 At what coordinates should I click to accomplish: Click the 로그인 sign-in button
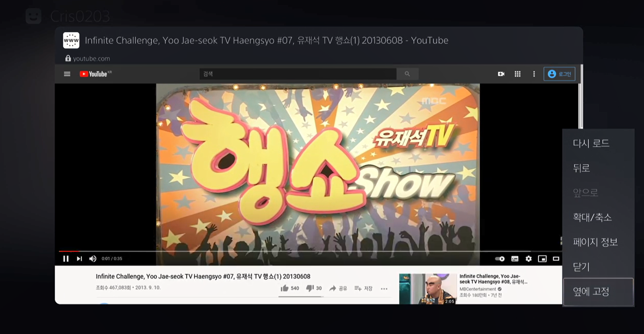point(559,74)
